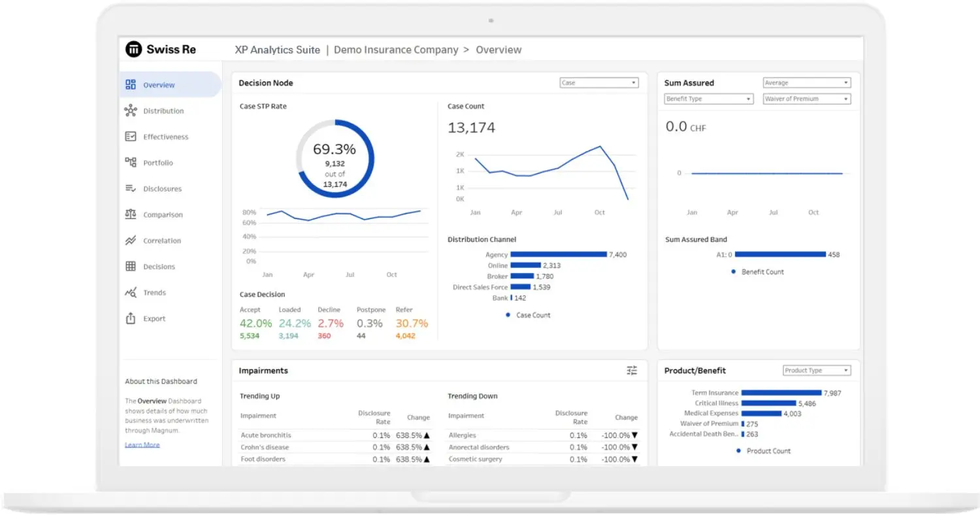The height and width of the screenshot is (515, 980).
Task: Switch to the Effectiveness page
Action: pos(166,137)
